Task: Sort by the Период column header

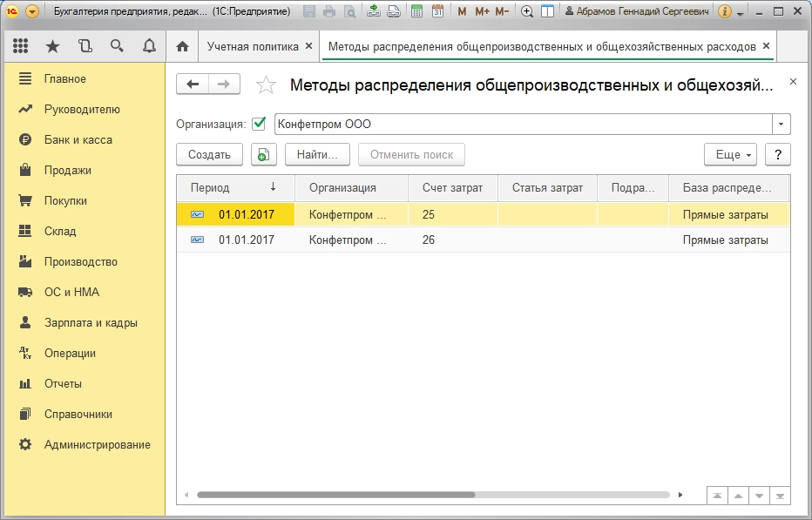Action: coord(235,188)
